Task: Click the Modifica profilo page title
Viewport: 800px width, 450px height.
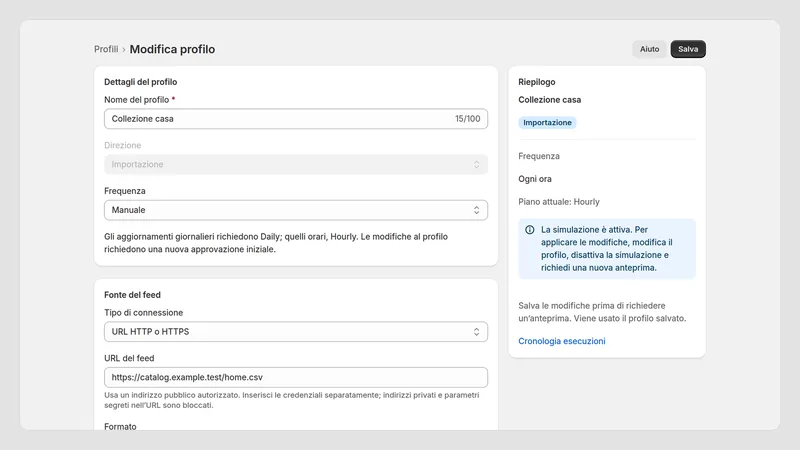Action: click(172, 49)
